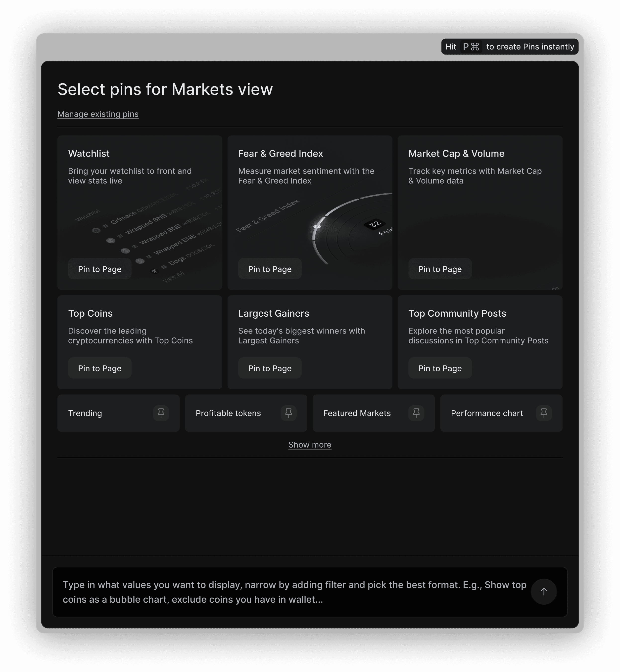Pin the Watchlist widget to page
Viewport: 620px width, 672px height.
pos(100,269)
